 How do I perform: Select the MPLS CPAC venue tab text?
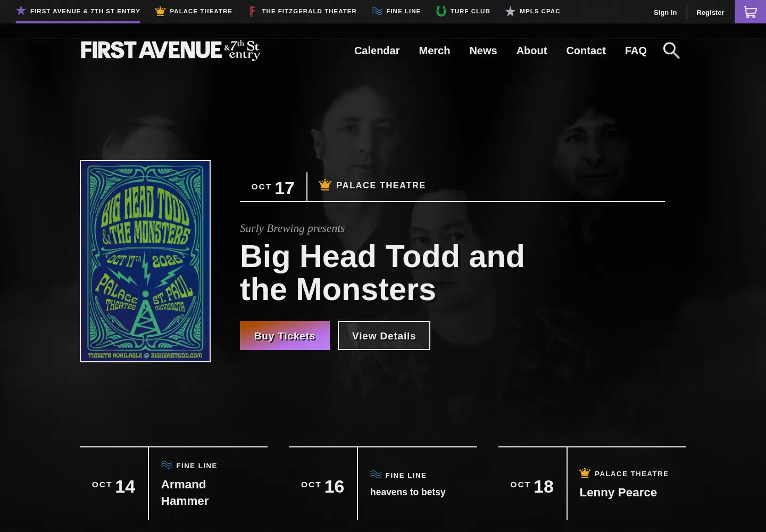click(539, 11)
